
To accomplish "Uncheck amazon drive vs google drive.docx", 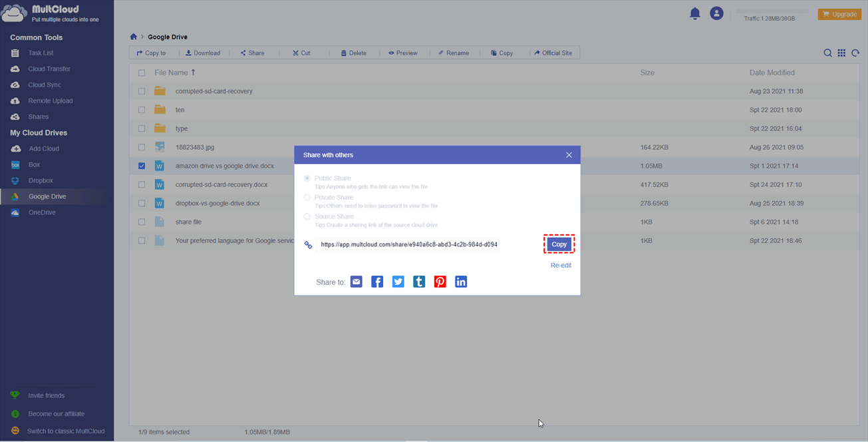I will [x=142, y=166].
